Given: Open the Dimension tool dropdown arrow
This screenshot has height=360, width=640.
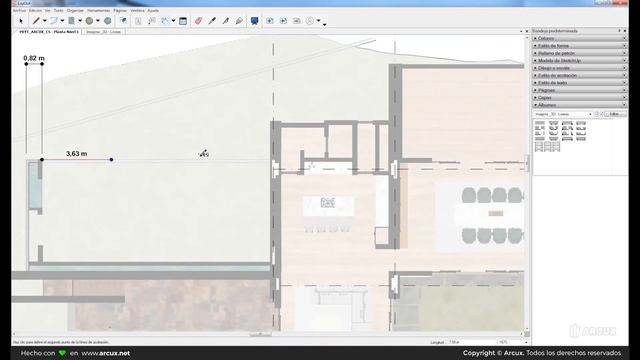Looking at the screenshot, I should [173, 21].
